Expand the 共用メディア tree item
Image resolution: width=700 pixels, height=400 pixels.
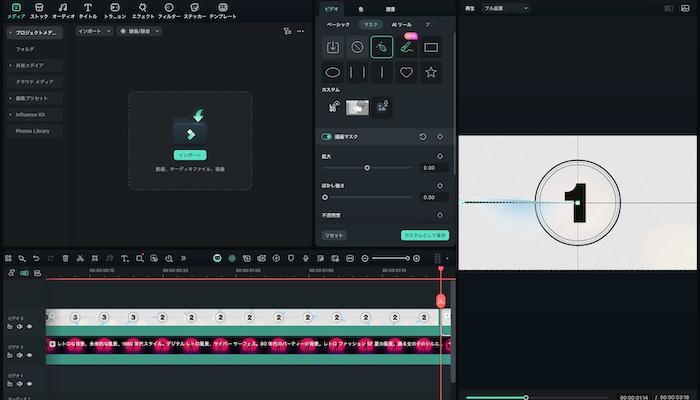10,65
